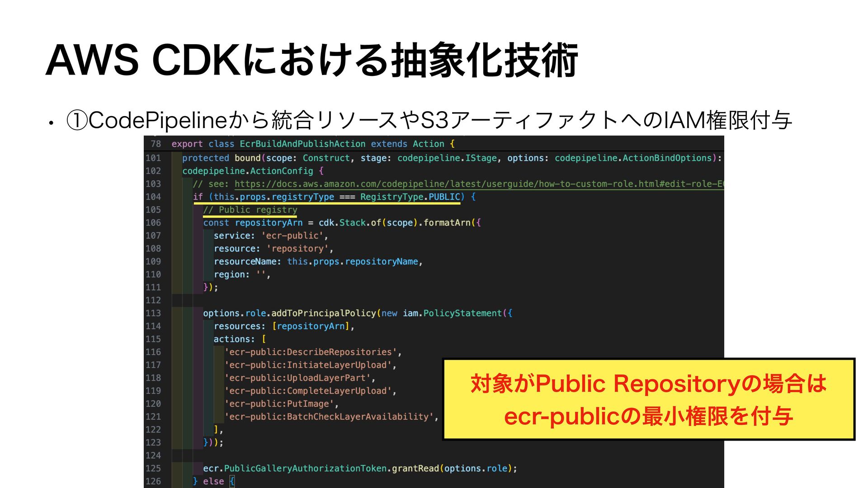Click service: 'ecr-public' property line
This screenshot has width=868, height=488.
click(270, 236)
